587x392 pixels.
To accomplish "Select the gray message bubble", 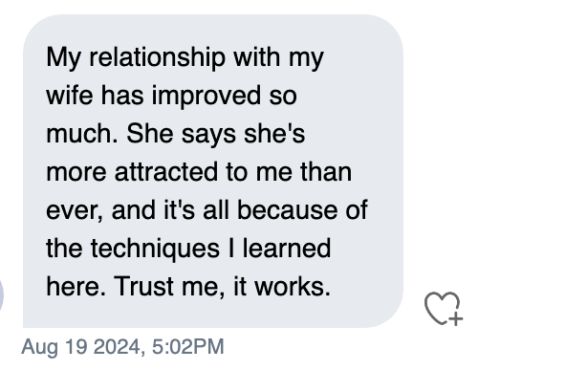I will point(213,171).
